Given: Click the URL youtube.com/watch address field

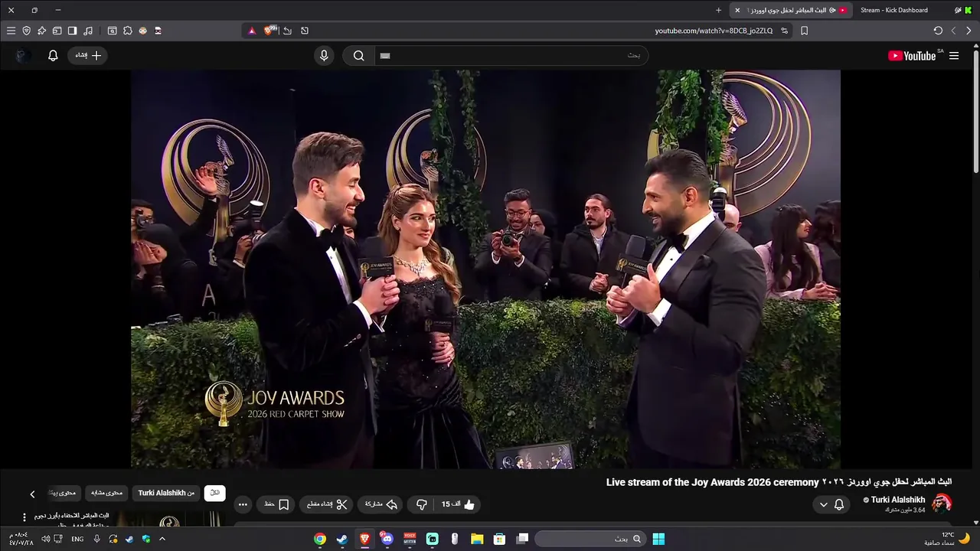Looking at the screenshot, I should (714, 31).
